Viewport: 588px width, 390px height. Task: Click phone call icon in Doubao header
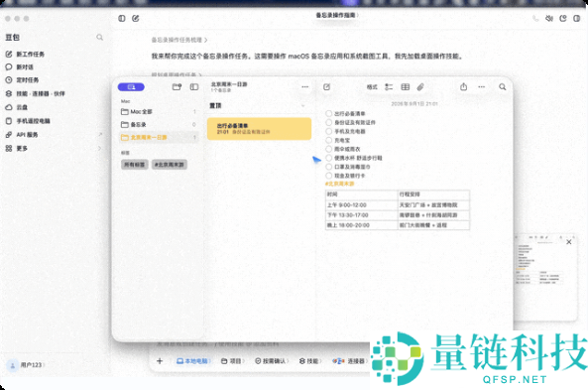pos(535,19)
